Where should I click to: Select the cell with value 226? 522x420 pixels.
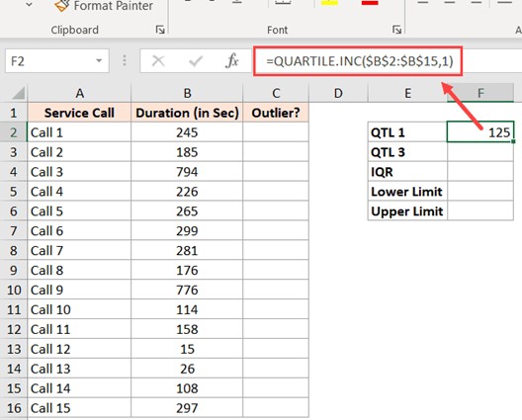187,192
